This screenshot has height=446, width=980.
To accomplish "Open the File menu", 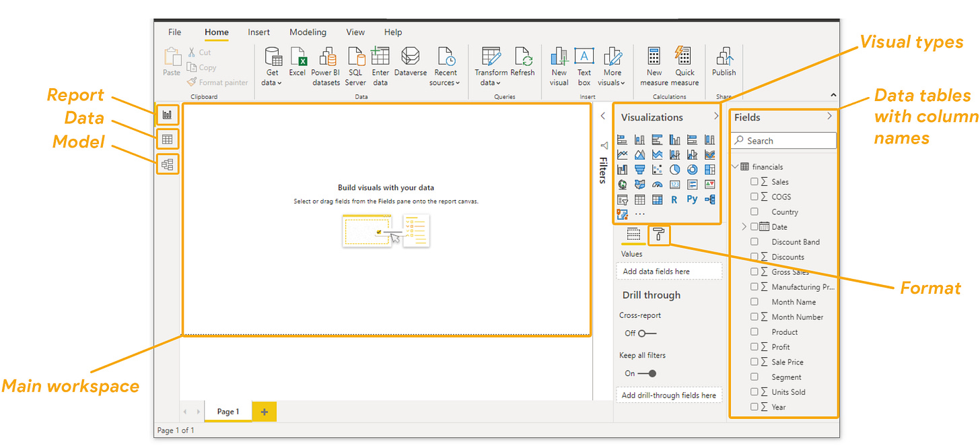I will (174, 32).
